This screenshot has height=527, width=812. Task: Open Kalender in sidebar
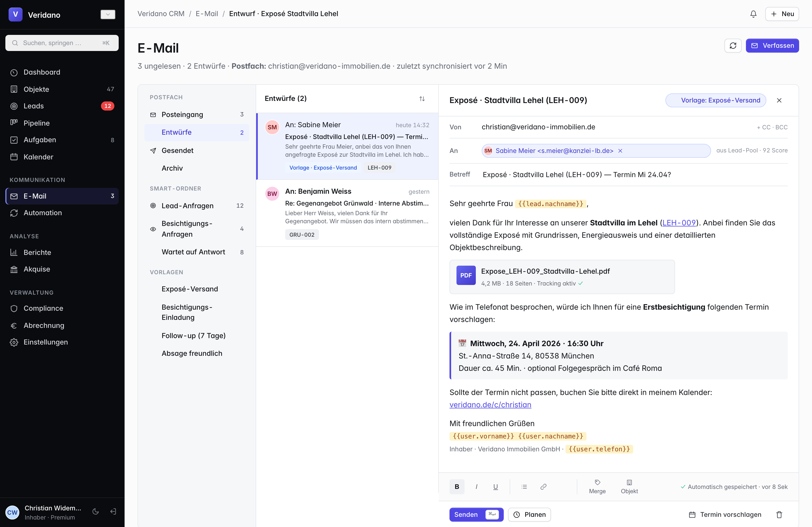[x=62, y=157]
